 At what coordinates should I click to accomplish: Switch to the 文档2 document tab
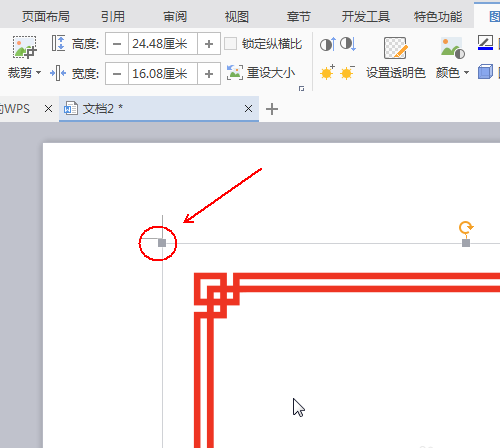(159, 109)
